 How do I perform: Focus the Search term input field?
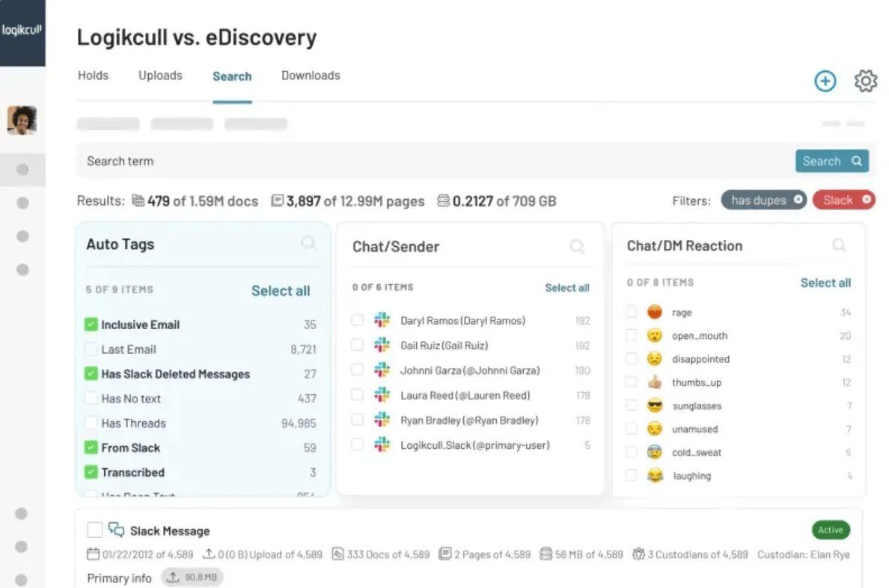pos(434,161)
